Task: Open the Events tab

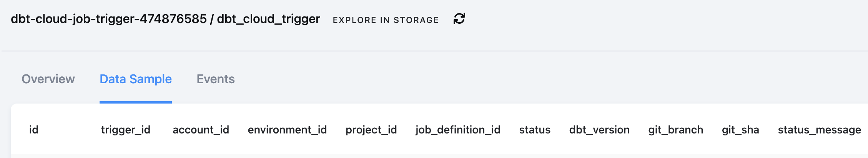Action: point(216,79)
